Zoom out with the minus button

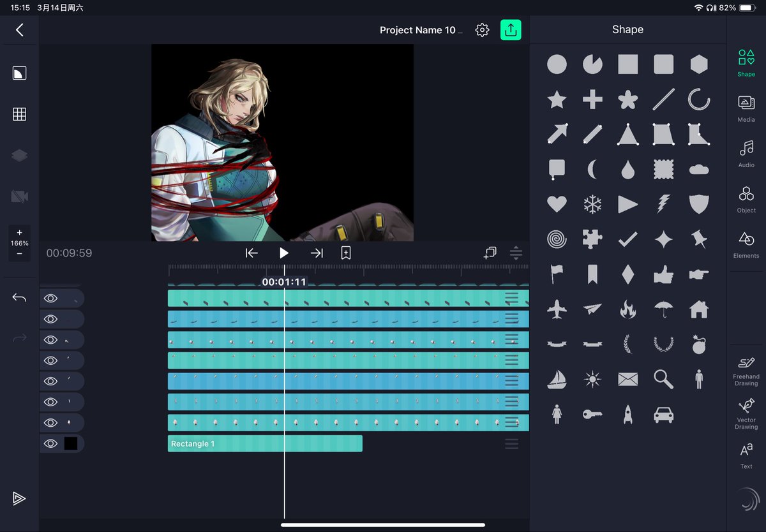pyautogui.click(x=19, y=254)
